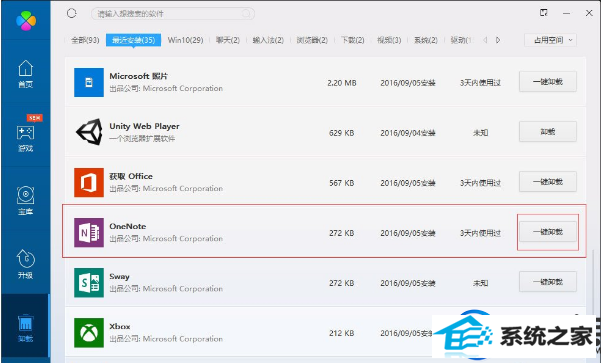Select the Sway title text

(119, 277)
